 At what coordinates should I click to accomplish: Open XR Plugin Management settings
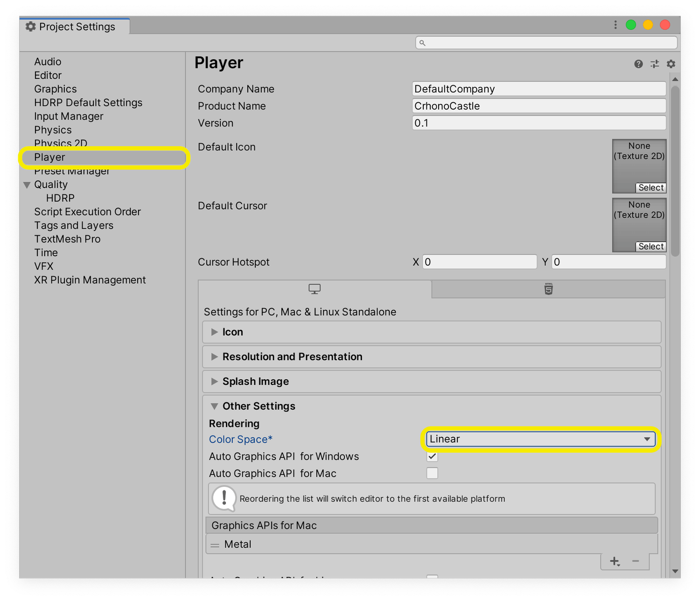tap(90, 280)
